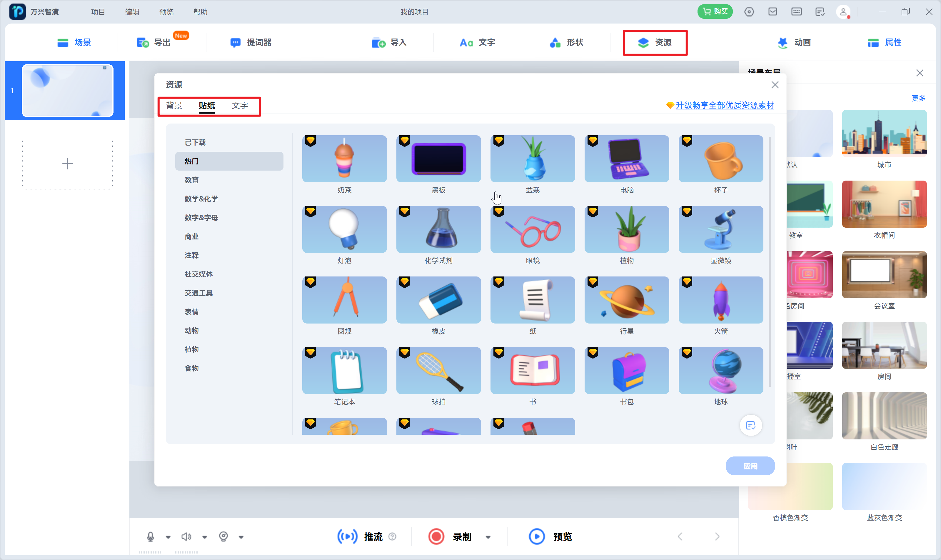
Task: Expand the microphone dropdown arrow
Action: 168,537
